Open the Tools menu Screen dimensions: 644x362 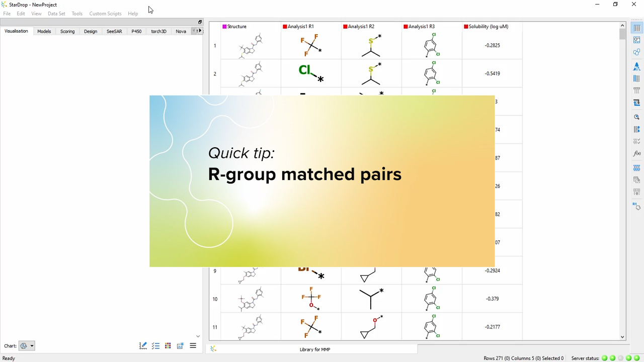(77, 14)
